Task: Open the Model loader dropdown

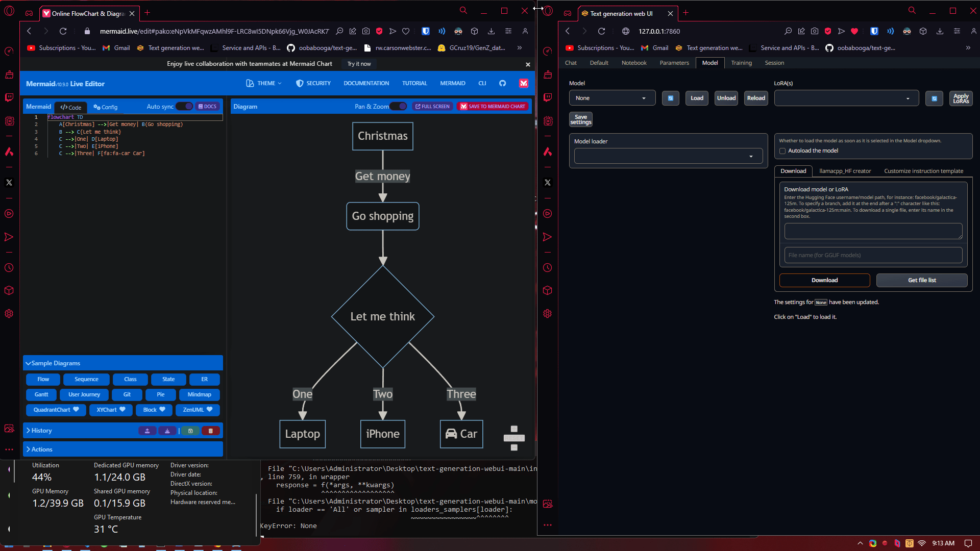Action: 668,156
